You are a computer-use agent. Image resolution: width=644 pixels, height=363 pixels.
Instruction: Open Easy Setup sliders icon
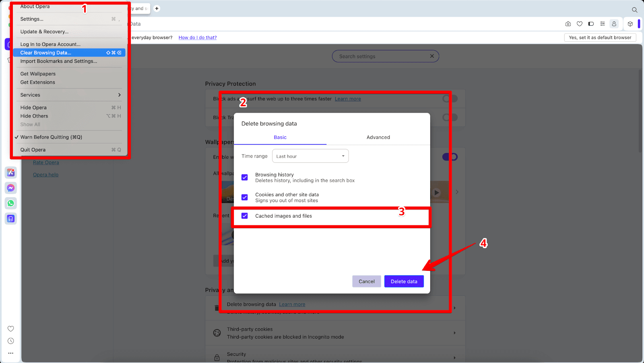[x=603, y=24]
